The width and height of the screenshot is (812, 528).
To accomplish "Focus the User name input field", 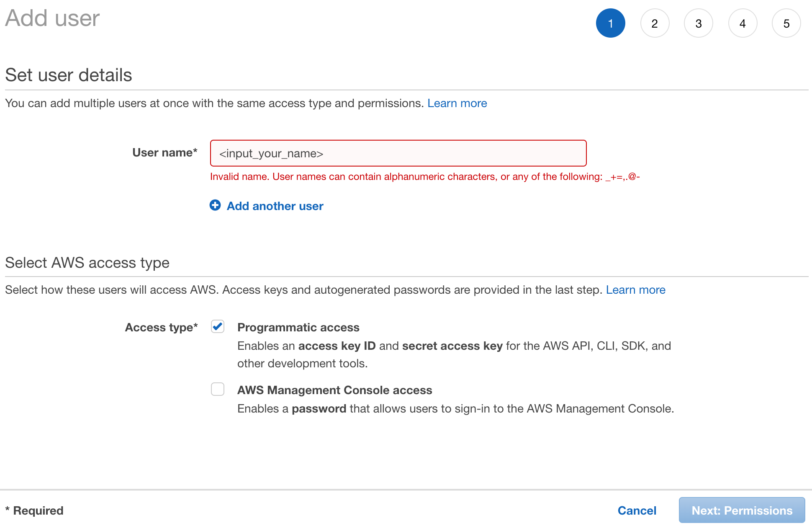I will (398, 153).
